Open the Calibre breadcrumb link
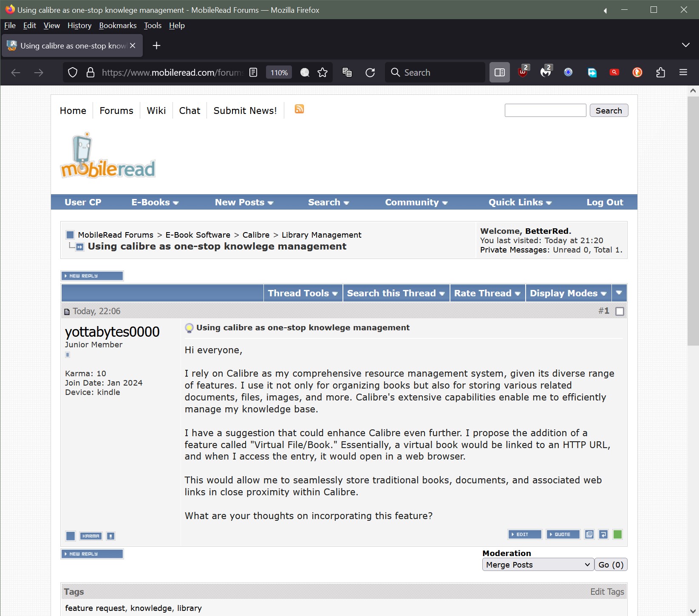699x616 pixels. 256,235
